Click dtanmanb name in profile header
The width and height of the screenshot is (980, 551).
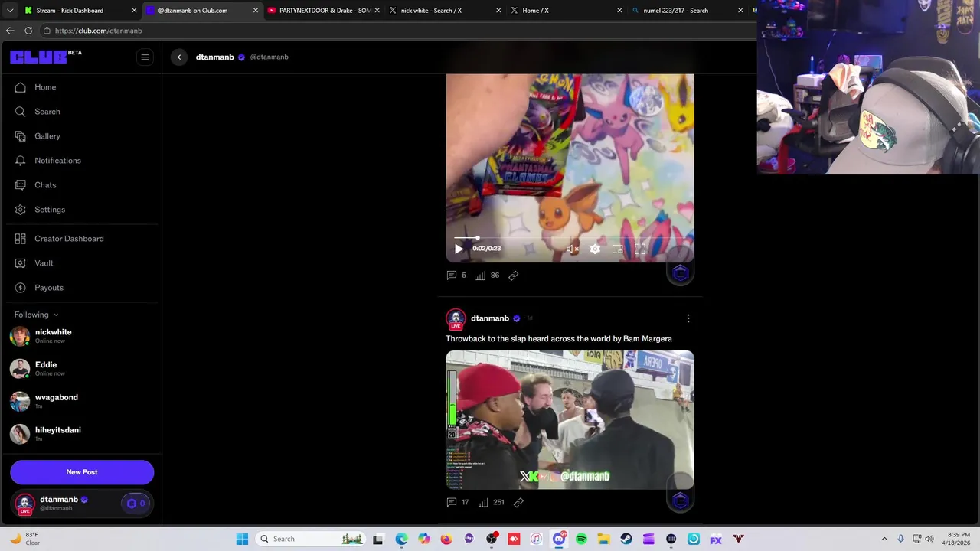(x=214, y=57)
